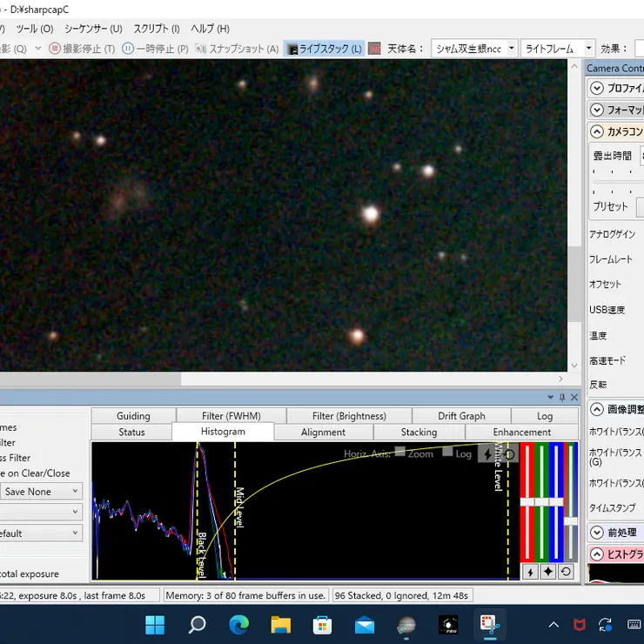Screen dimensions: 644x644
Task: Open Microsoft Store from taskbar
Action: (x=322, y=625)
